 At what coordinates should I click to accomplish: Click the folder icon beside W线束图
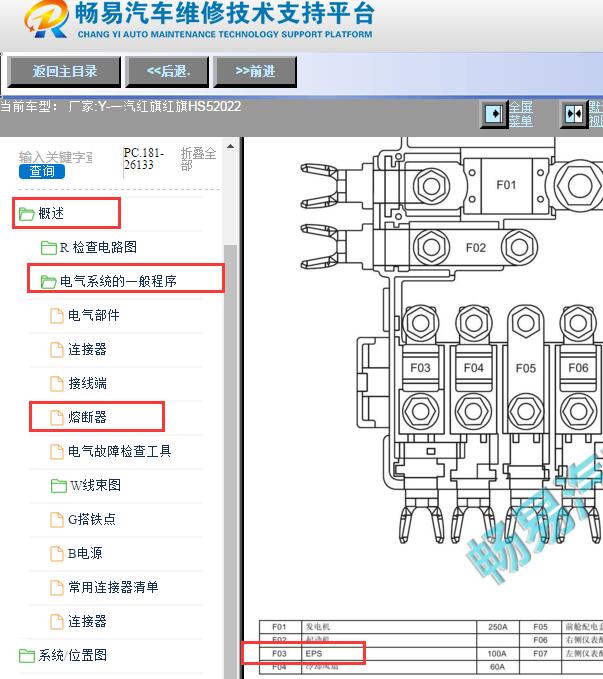coord(58,485)
